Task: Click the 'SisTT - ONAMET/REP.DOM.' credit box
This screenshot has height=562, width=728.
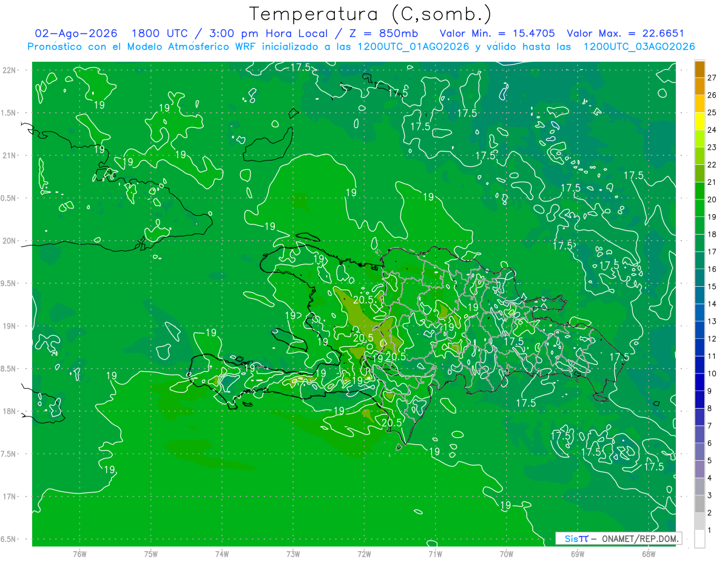Action: [618, 538]
